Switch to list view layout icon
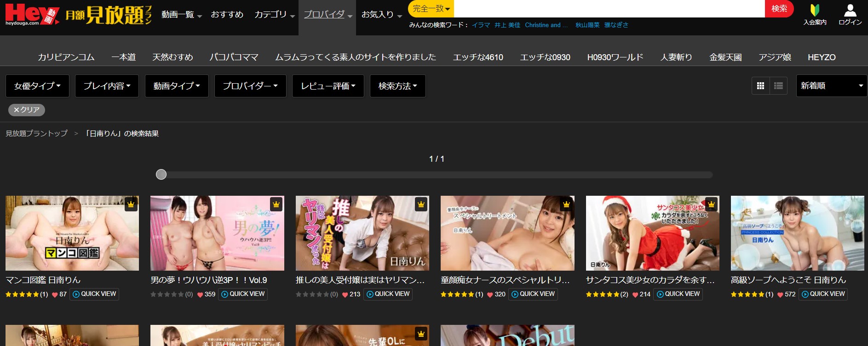 coord(778,86)
